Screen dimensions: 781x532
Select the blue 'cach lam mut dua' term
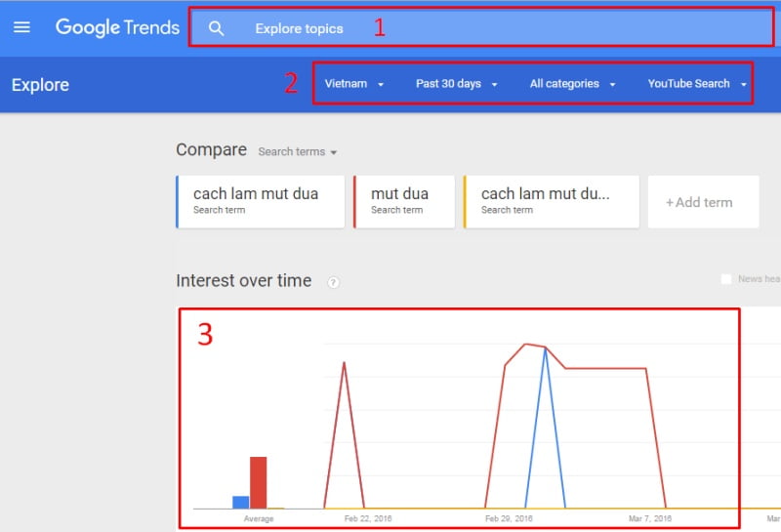261,201
